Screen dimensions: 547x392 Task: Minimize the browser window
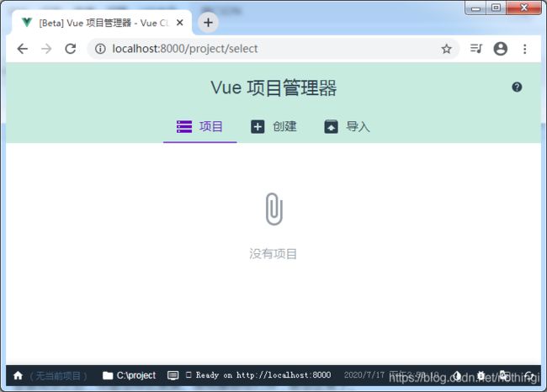[475, 8]
